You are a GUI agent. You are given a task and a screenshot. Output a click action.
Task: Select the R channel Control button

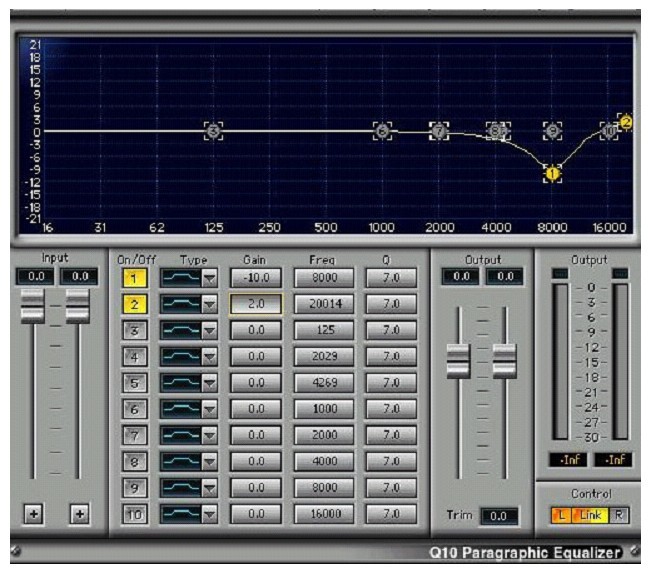coord(618,516)
